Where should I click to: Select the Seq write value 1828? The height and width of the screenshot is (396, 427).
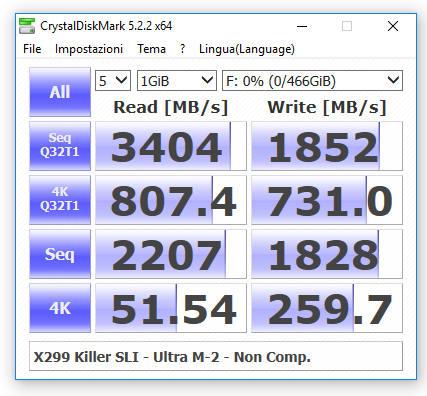327,254
